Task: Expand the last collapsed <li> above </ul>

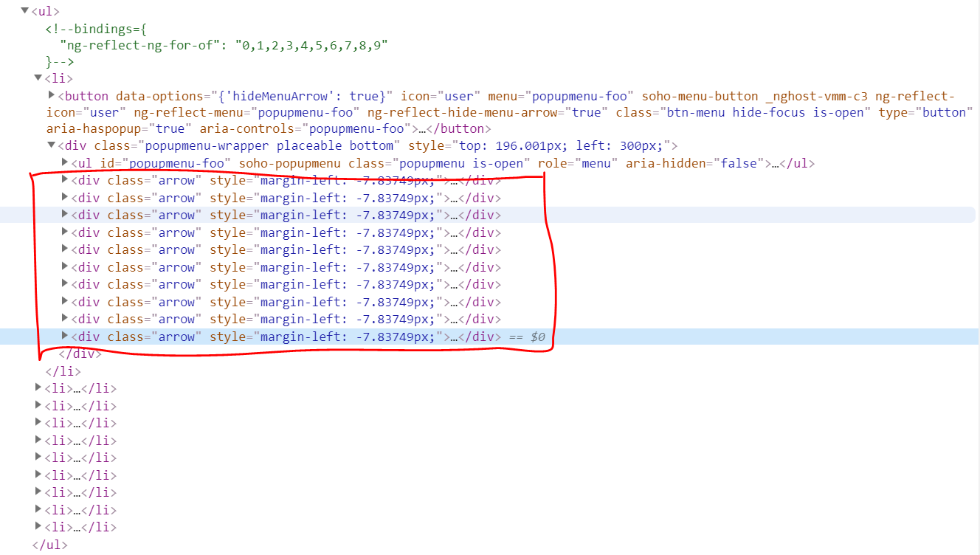Action: [x=38, y=526]
